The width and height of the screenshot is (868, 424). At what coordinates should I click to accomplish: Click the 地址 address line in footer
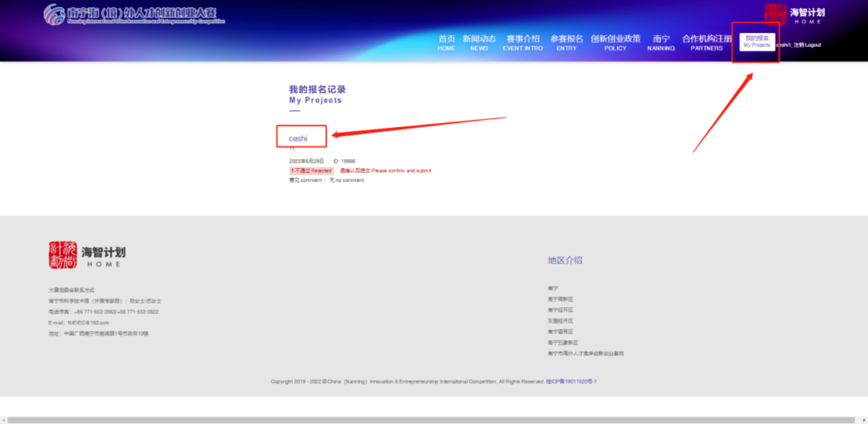98,333
